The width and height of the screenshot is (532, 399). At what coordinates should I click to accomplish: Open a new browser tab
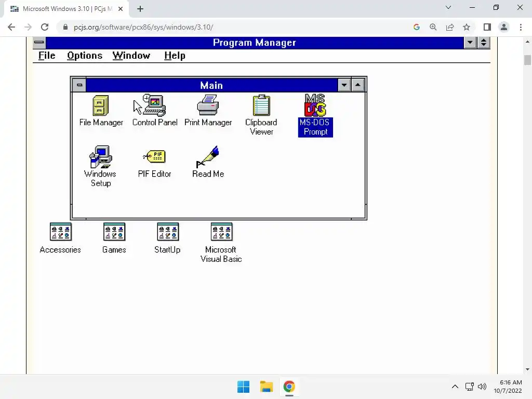140,9
